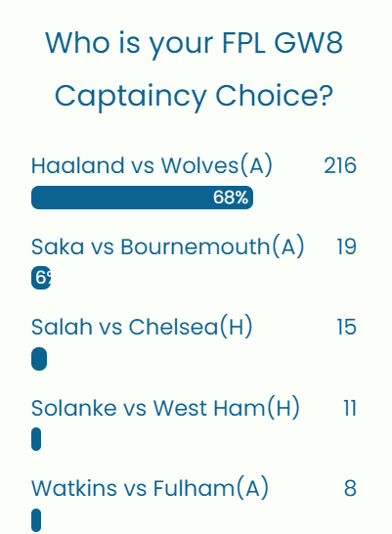Click the Salah result bar
The image size is (392, 534).
pyautogui.click(x=39, y=359)
